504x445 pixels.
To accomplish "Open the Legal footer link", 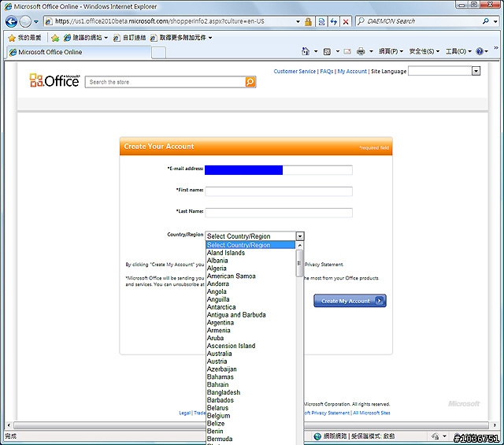I will click(184, 413).
